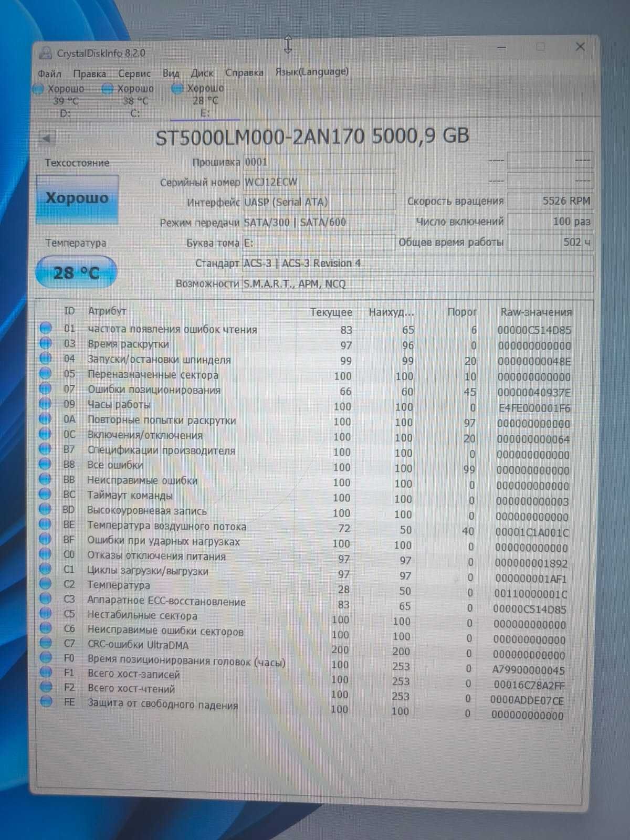Click the Буква тома field E:

pos(319,243)
